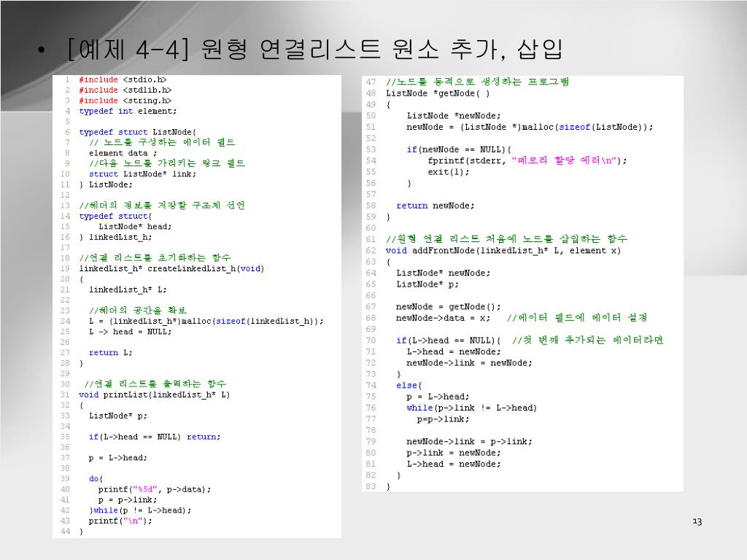Viewport: 747px width, 560px height.
Task: Click the newNode malloc line 51
Action: [530, 127]
